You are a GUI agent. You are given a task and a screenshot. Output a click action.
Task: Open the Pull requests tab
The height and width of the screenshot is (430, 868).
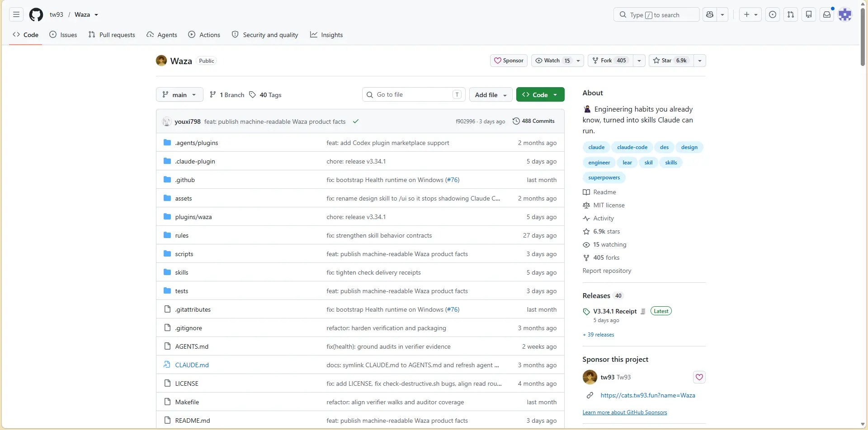[x=112, y=35]
